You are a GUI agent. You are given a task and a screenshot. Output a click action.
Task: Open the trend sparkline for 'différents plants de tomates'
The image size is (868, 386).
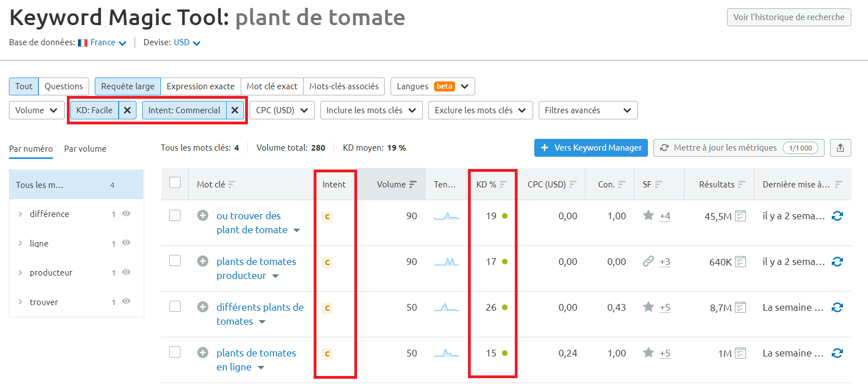pyautogui.click(x=446, y=307)
